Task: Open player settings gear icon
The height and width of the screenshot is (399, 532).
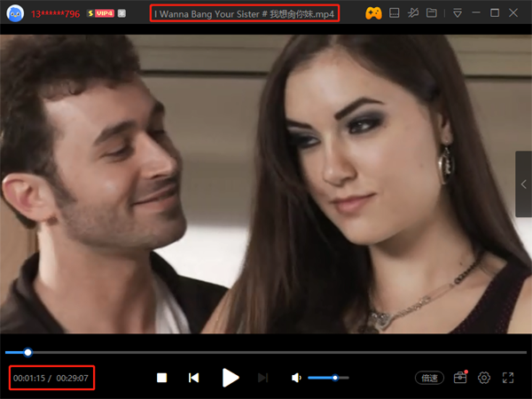Action: coord(484,378)
